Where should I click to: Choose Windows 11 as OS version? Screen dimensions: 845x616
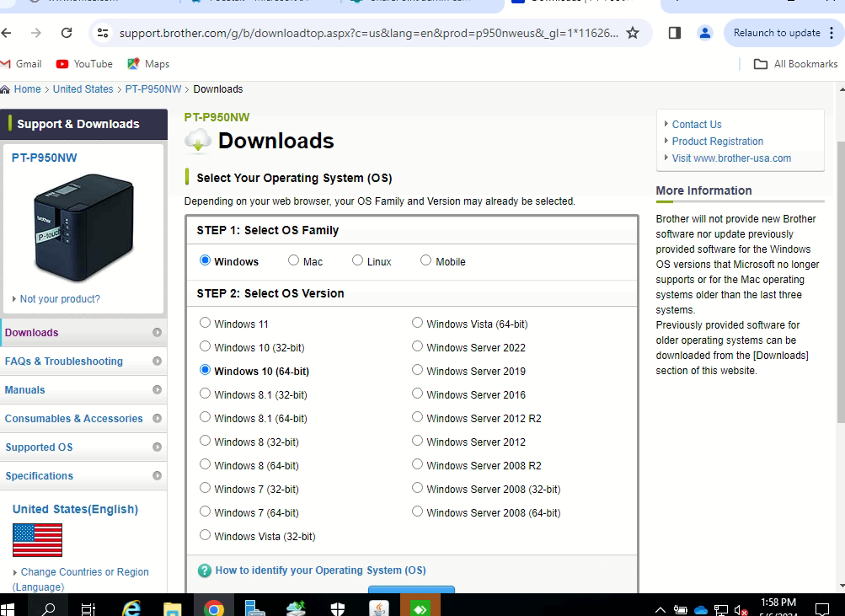click(x=205, y=323)
